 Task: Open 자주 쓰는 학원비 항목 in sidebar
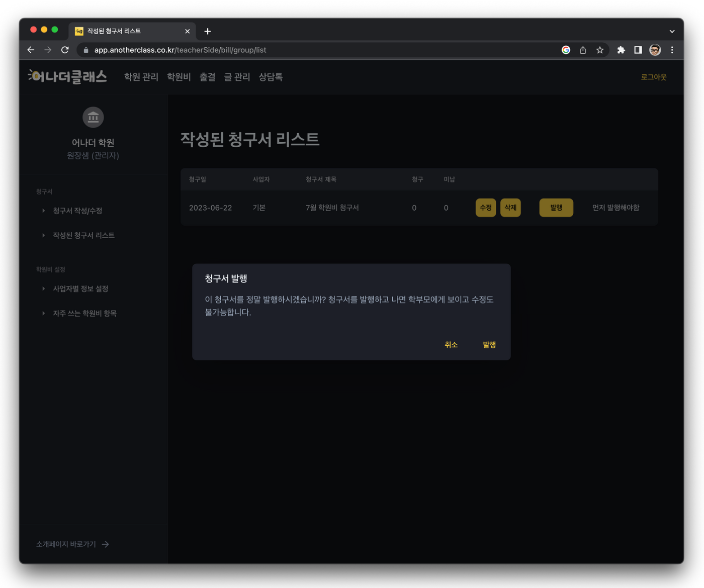pyautogui.click(x=84, y=313)
